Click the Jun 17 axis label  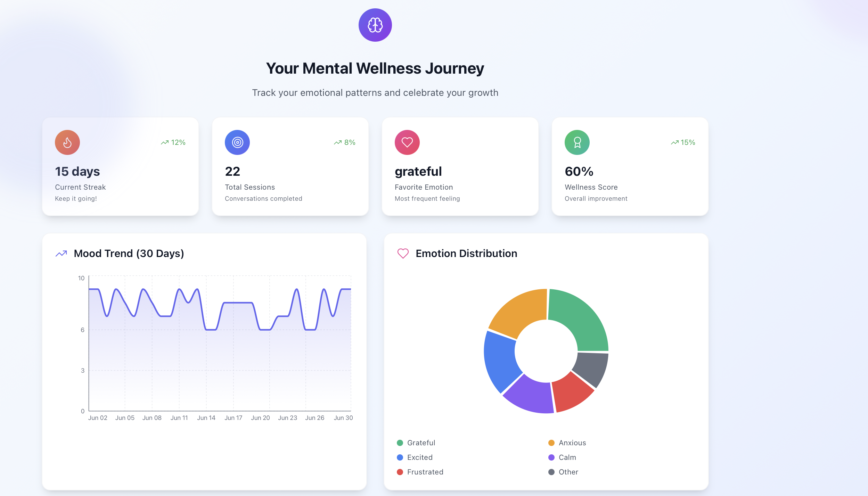point(234,418)
